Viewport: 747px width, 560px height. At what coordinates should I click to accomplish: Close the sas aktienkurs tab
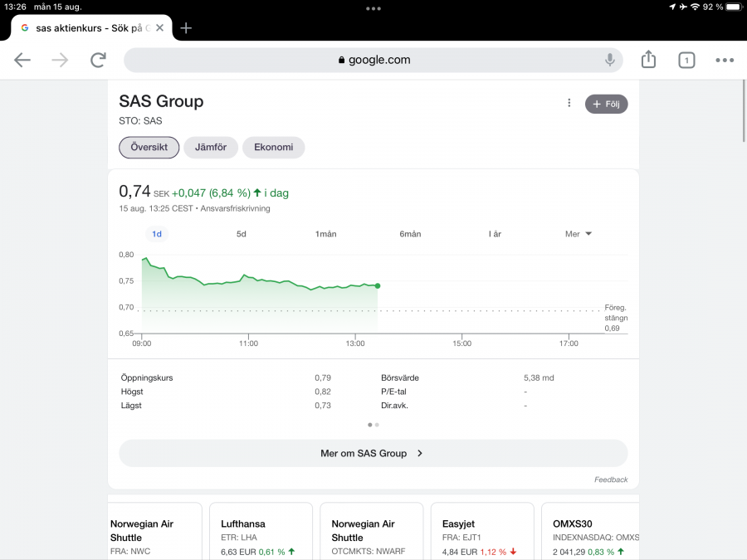click(x=159, y=27)
